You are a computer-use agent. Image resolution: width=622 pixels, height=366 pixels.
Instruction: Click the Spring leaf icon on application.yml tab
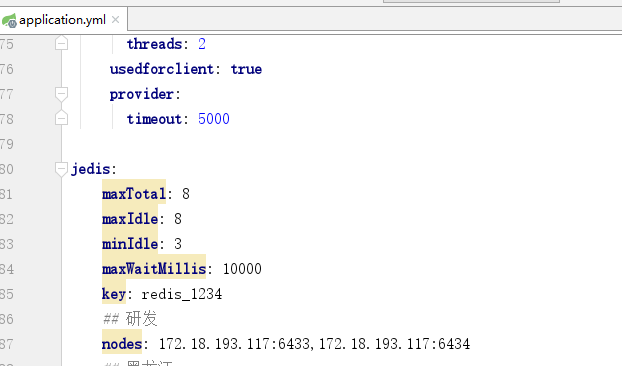[9, 20]
